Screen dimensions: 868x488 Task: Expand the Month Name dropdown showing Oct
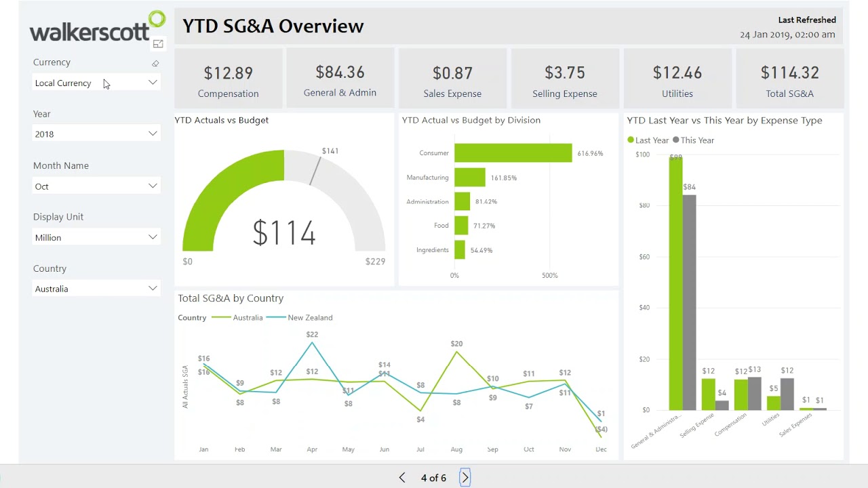[x=96, y=186]
